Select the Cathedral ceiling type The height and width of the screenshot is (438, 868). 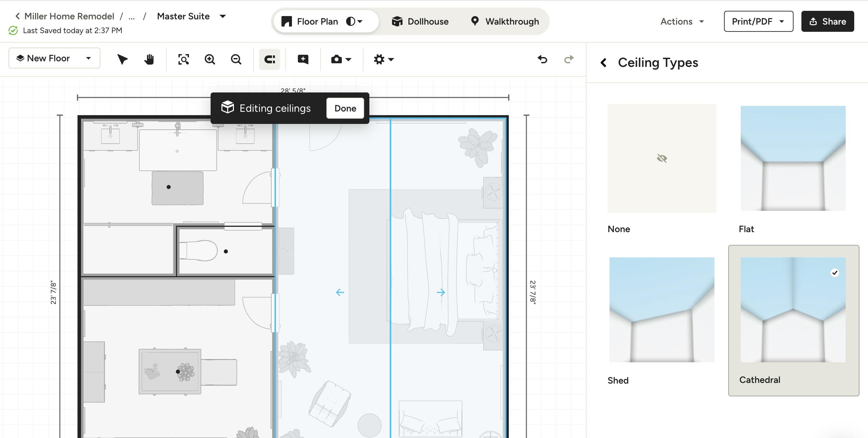coord(794,321)
